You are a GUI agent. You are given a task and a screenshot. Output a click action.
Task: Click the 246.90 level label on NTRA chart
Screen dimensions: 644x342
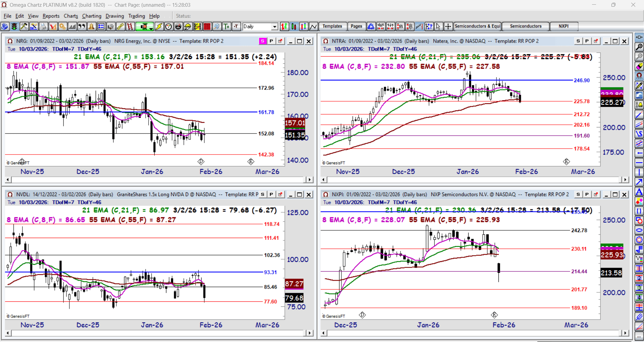point(582,80)
